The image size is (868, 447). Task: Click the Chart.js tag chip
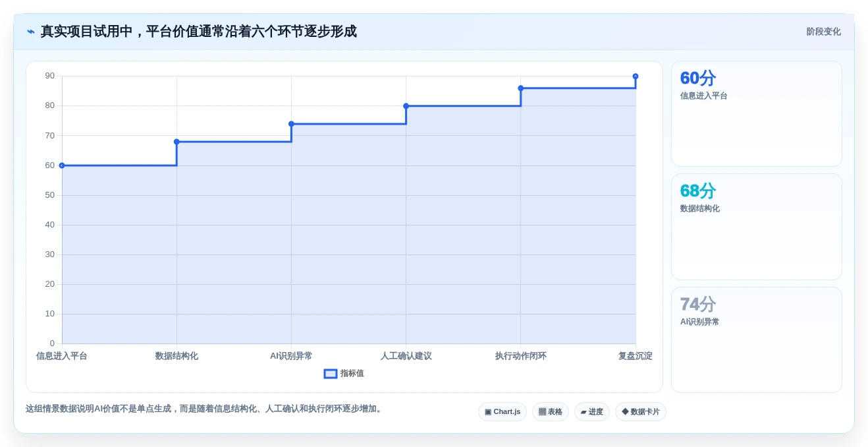502,412
